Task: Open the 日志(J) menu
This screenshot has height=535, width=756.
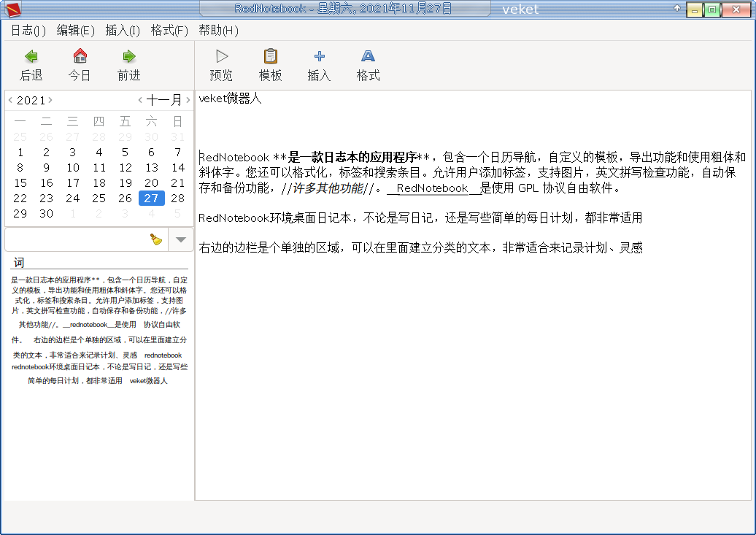Action: click(x=28, y=31)
